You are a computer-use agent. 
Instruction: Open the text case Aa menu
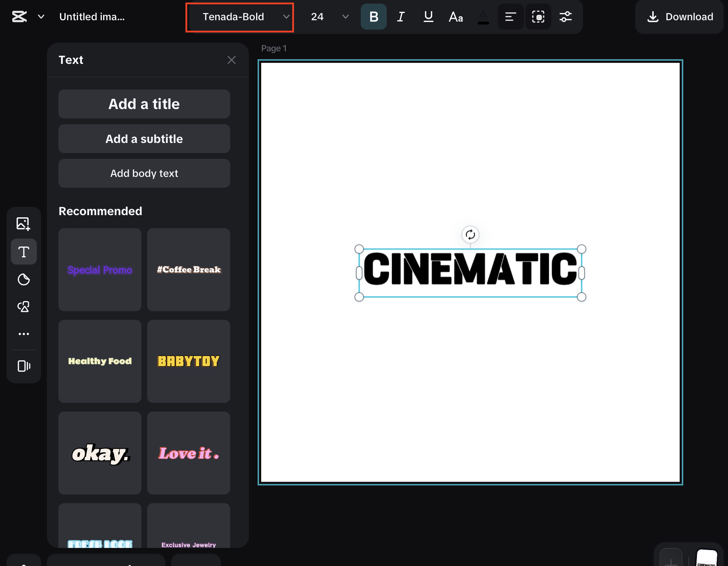coord(455,17)
